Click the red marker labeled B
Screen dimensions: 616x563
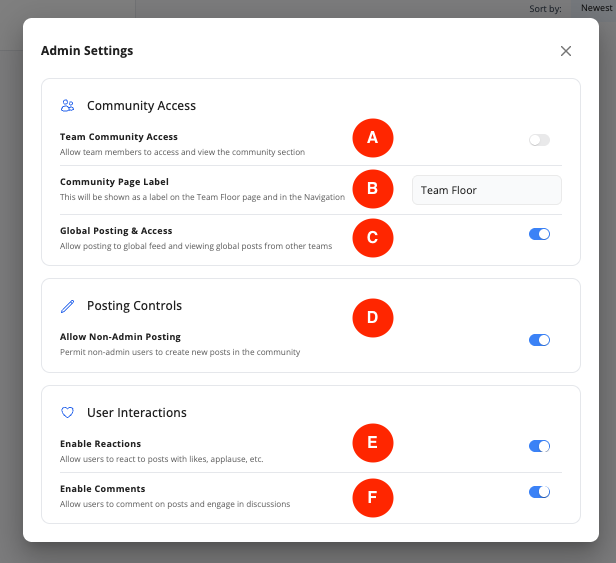coord(372,188)
